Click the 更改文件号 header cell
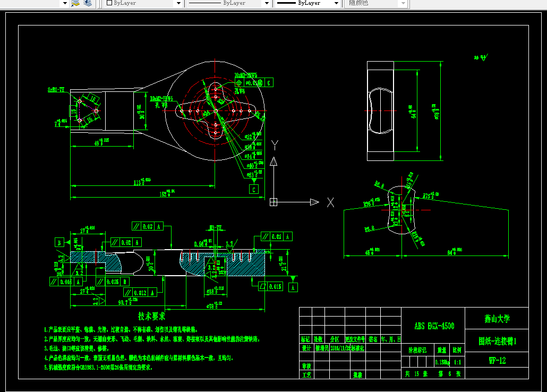 [355, 339]
